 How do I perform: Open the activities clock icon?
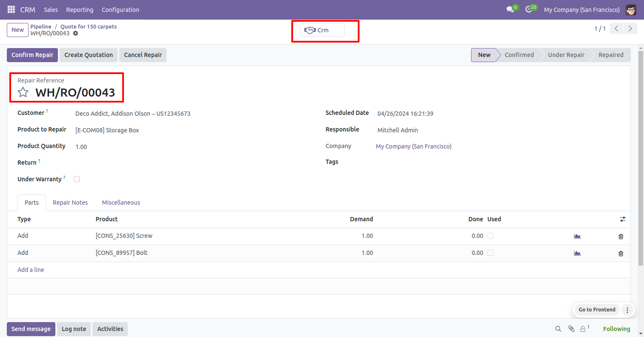point(529,9)
